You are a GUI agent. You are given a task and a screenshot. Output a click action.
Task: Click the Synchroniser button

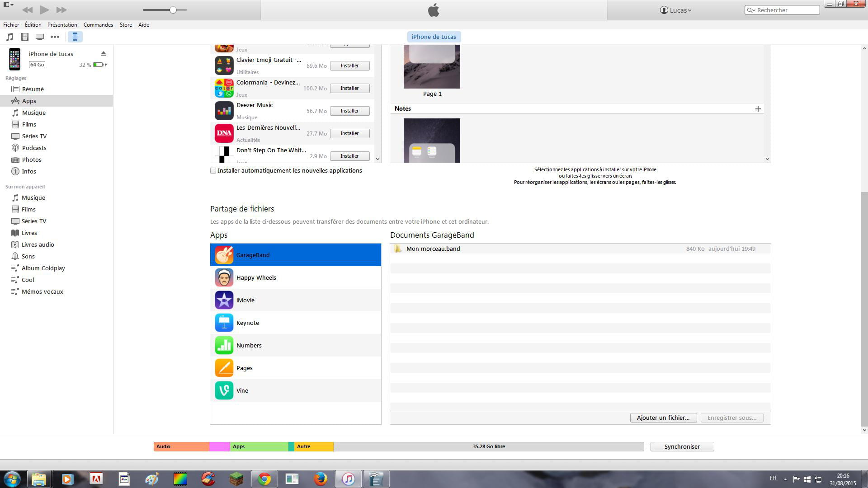[x=682, y=446]
